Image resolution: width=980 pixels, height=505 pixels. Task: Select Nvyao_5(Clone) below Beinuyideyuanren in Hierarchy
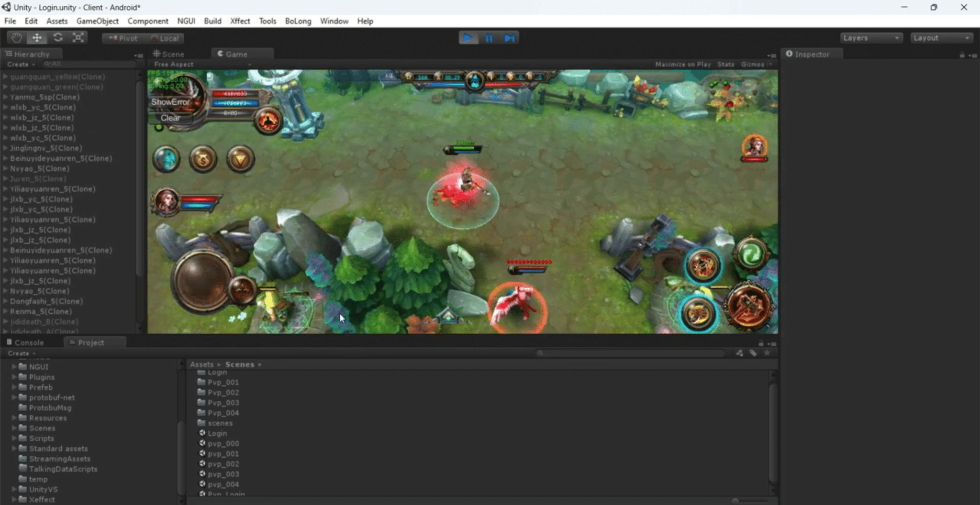(40, 168)
